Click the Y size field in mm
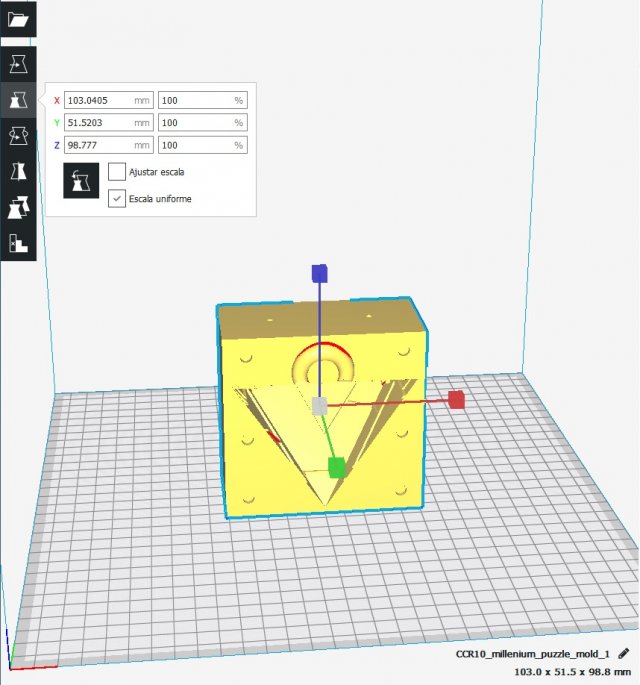This screenshot has width=640, height=685. coord(109,122)
